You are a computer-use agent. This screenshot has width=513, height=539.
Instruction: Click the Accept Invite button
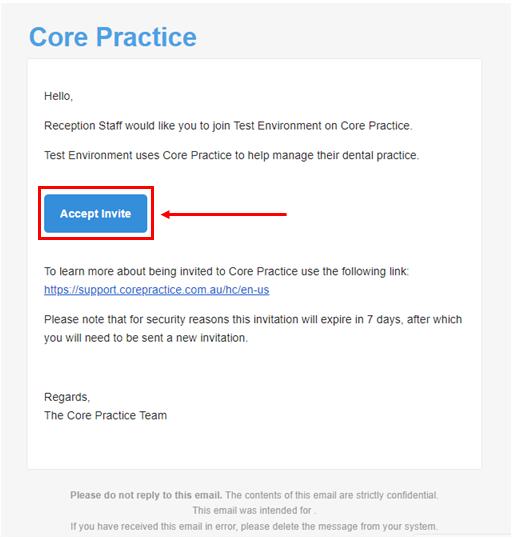(x=96, y=213)
